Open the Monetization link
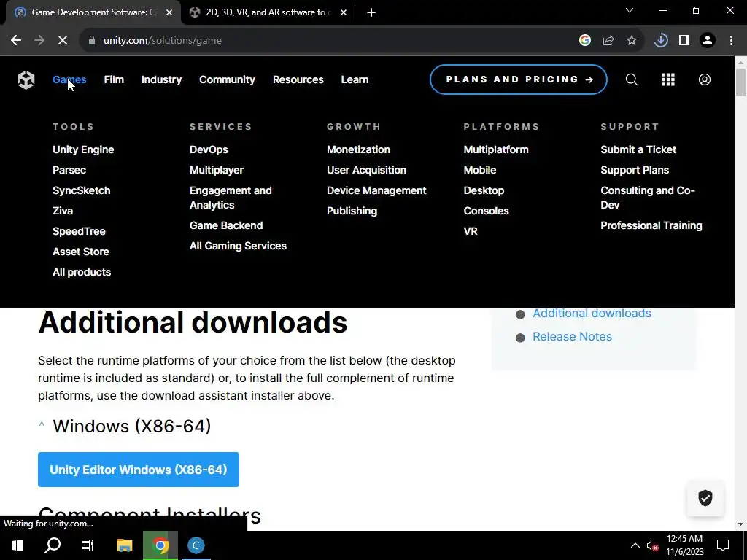 coord(358,149)
